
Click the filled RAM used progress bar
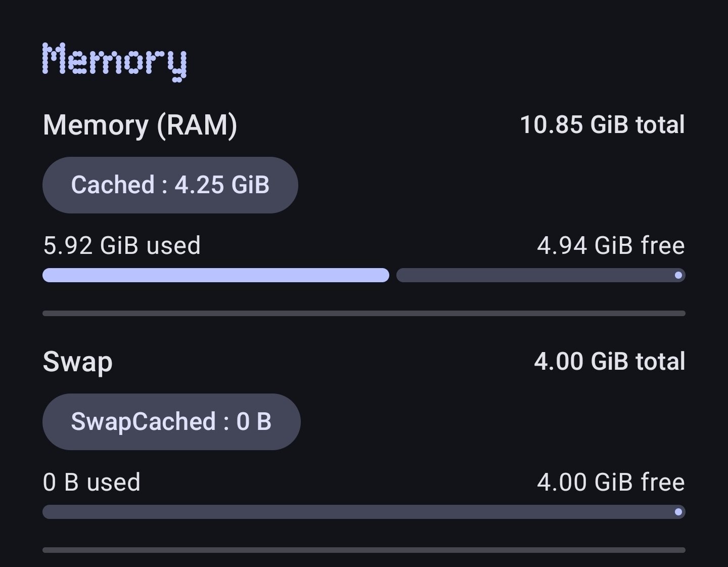216,275
